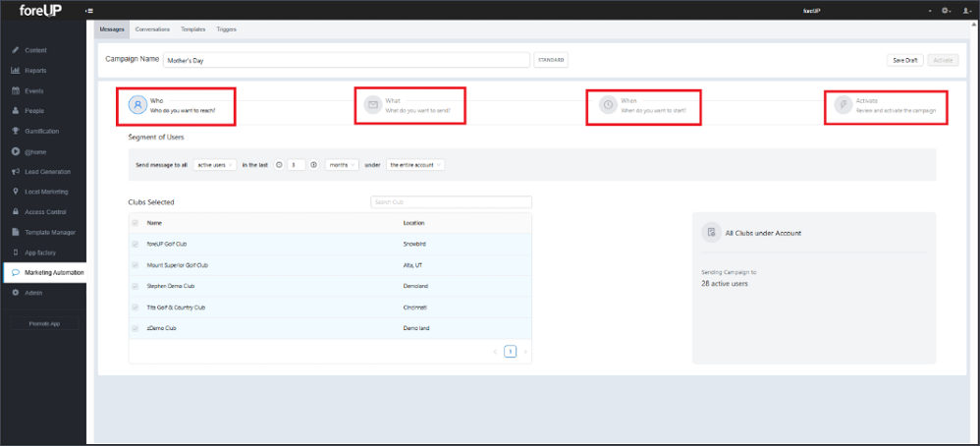The width and height of the screenshot is (980, 446).
Task: Increase the months count with the plus button
Action: [x=314, y=165]
